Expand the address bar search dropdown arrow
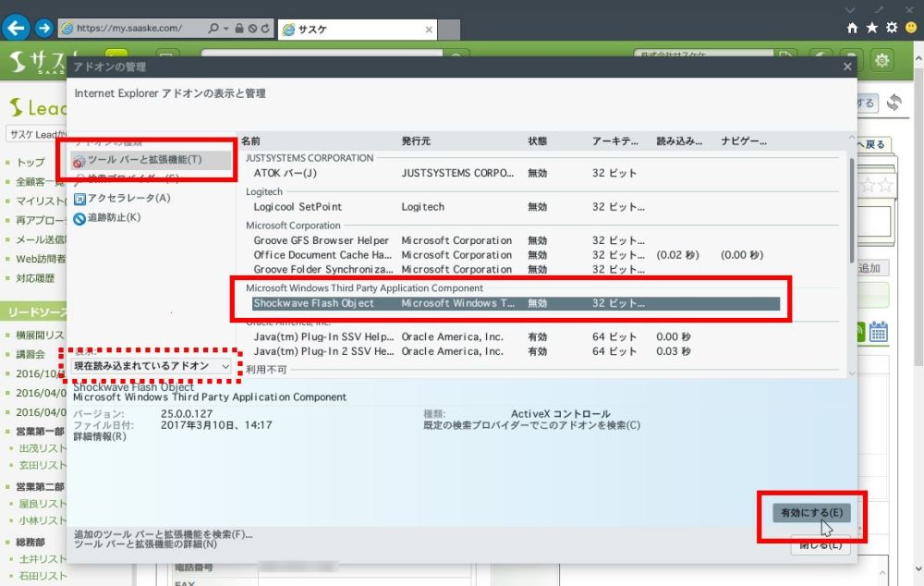Viewport: 924px width, 586px height. coord(226,29)
